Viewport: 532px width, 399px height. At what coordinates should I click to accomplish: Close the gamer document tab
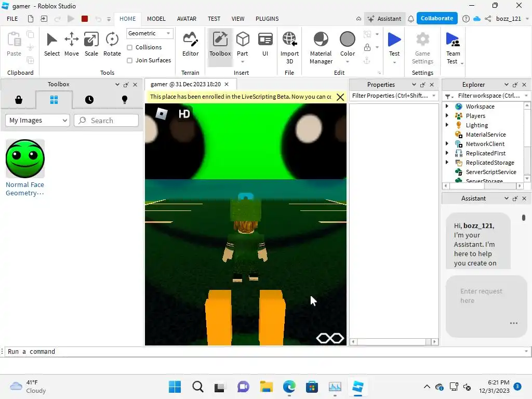click(227, 84)
